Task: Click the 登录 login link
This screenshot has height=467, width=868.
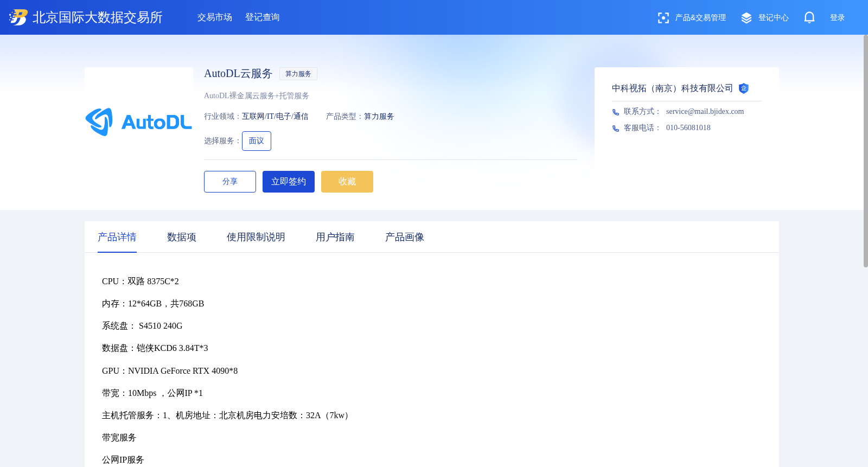Action: pos(838,18)
